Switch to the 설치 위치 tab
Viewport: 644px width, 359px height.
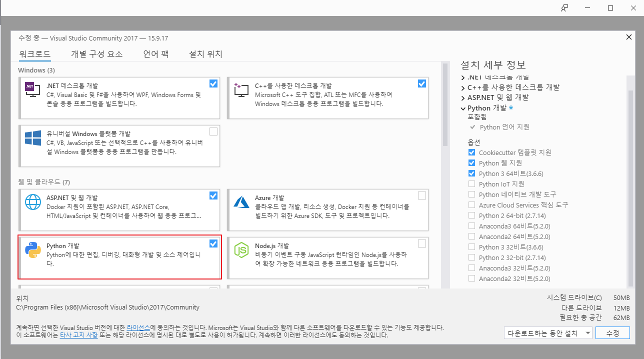pyautogui.click(x=205, y=54)
